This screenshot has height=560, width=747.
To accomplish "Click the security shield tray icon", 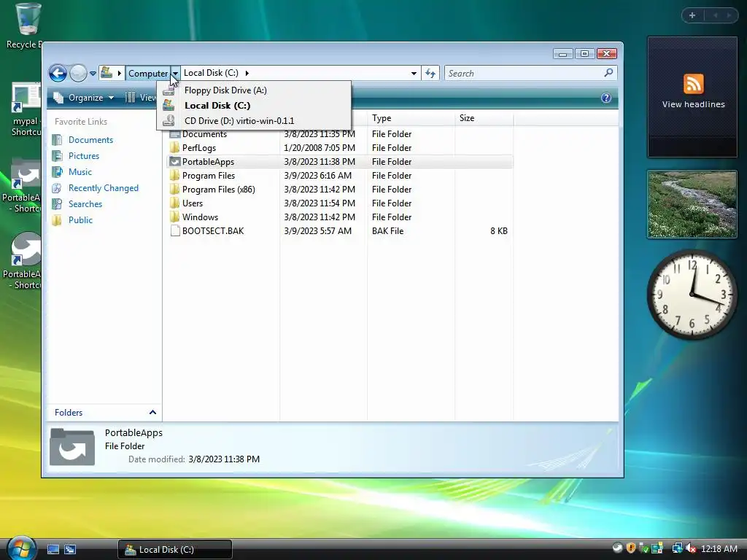I will (x=631, y=548).
